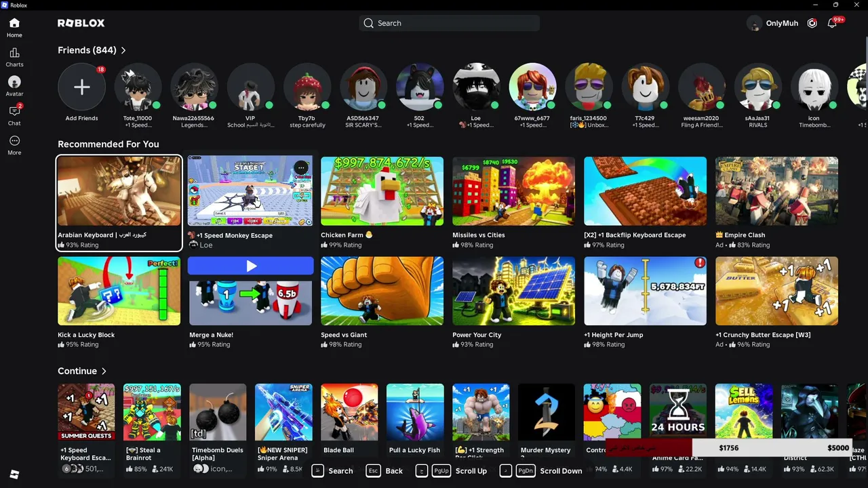The image size is (868, 488).
Task: Open the Crunchy Butter Escape thumbnail
Action: tap(776, 291)
